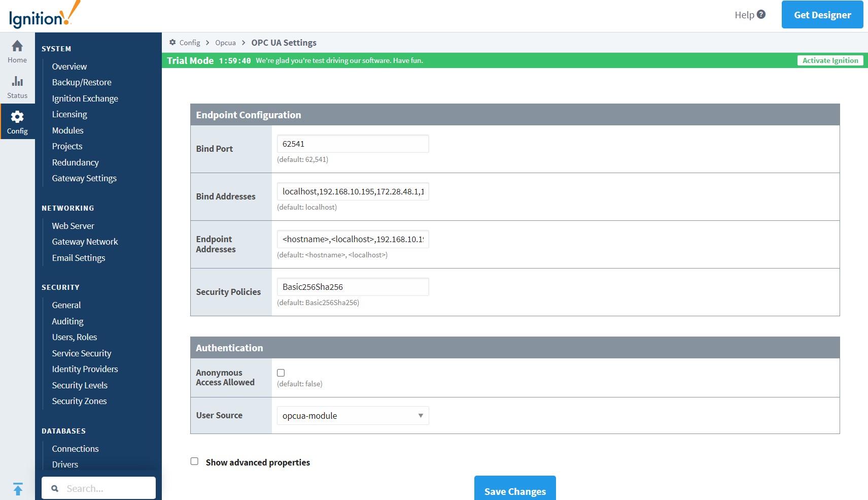
Task: Click the Help question mark icon
Action: coord(761,14)
